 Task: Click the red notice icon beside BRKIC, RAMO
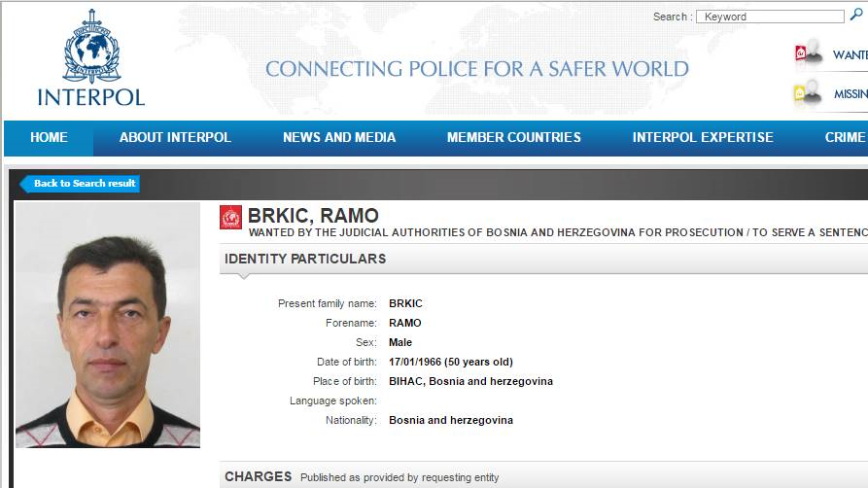click(230, 218)
